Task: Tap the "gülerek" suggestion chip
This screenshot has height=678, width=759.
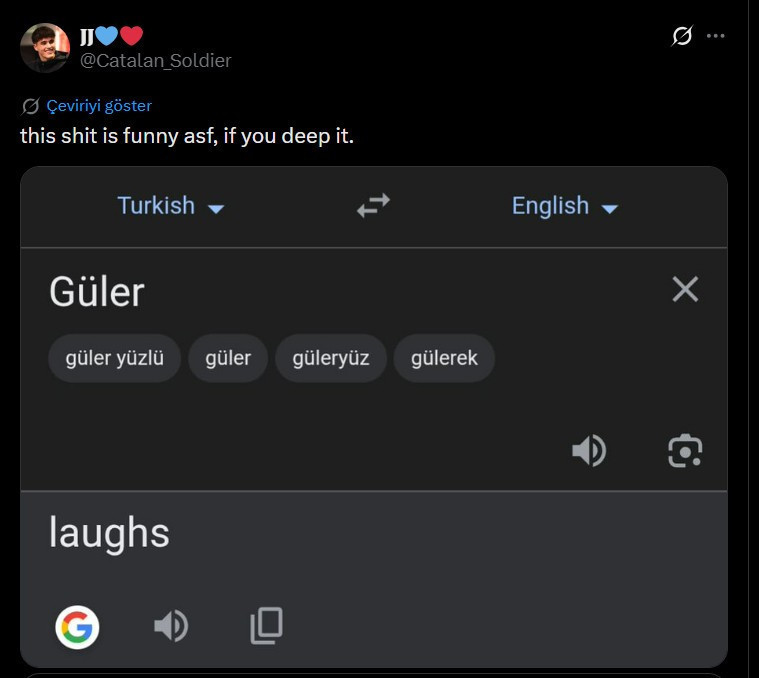Action: 444,358
